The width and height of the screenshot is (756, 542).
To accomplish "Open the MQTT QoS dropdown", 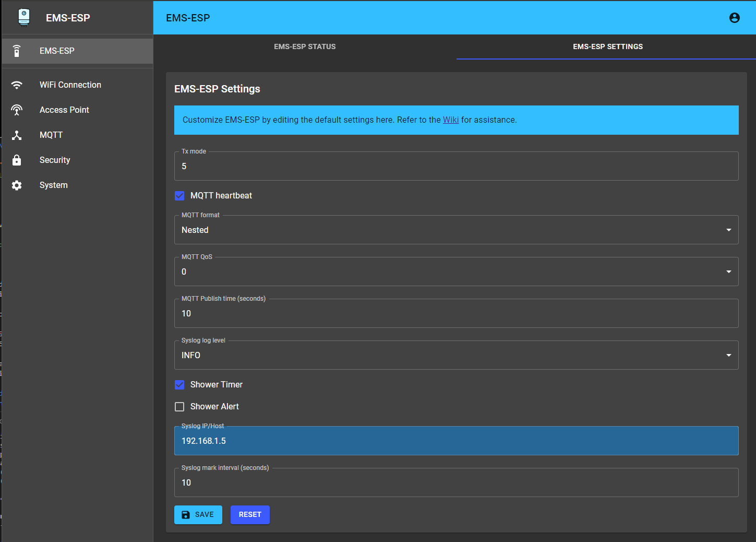I will pos(456,272).
